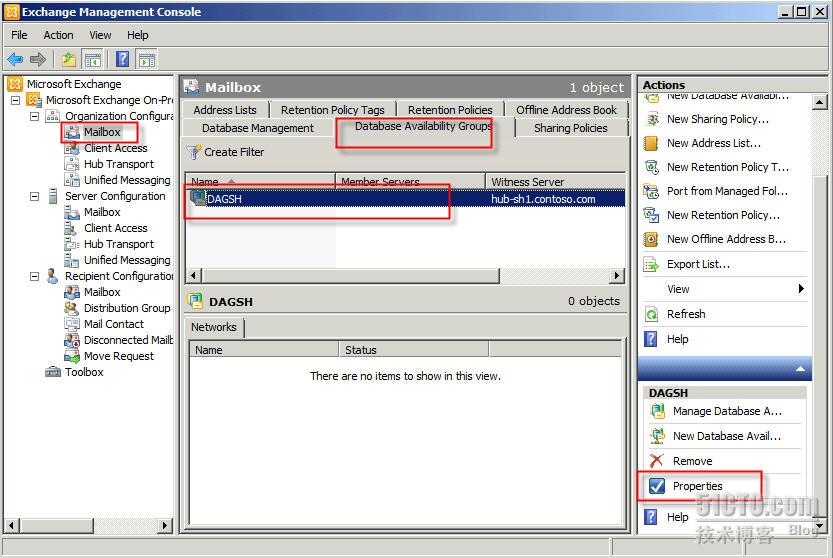This screenshot has height=558, width=833.
Task: Click the DAG list horizontal scrollbar thumb
Action: [x=350, y=276]
